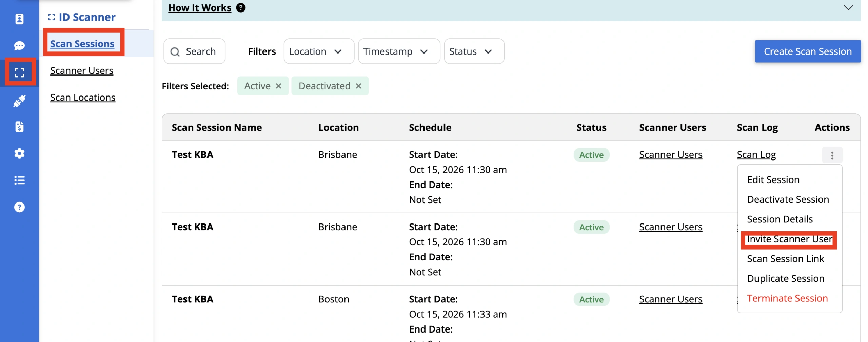Screen dimensions: 868x342
Task: Click the Boston location cell
Action: 333,299
